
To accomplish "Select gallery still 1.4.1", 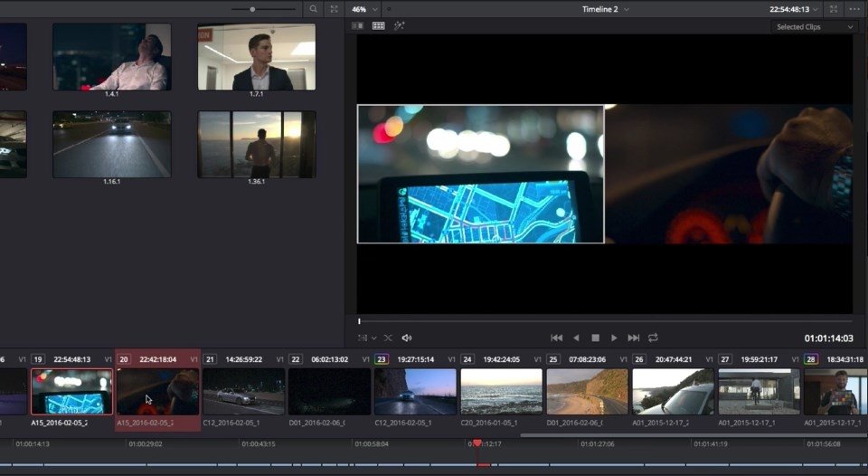I will click(112, 56).
